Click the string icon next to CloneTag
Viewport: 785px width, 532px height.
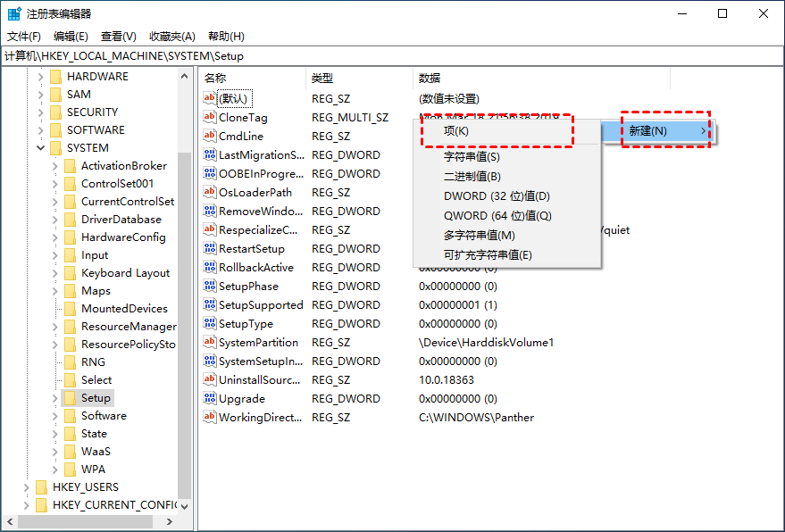point(209,117)
